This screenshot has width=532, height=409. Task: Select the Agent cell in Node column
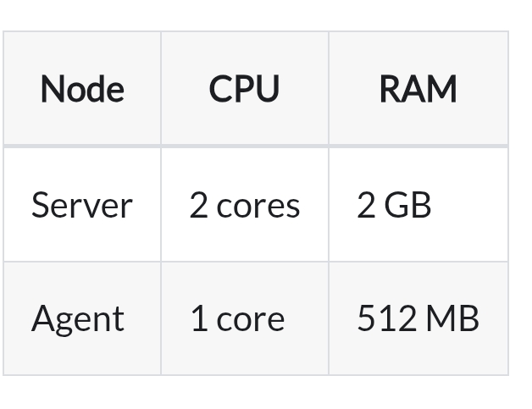coord(78,318)
